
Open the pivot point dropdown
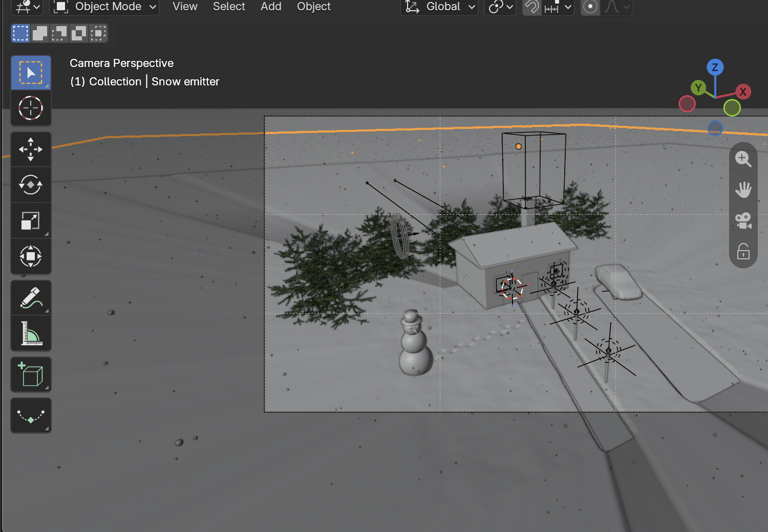coord(500,7)
